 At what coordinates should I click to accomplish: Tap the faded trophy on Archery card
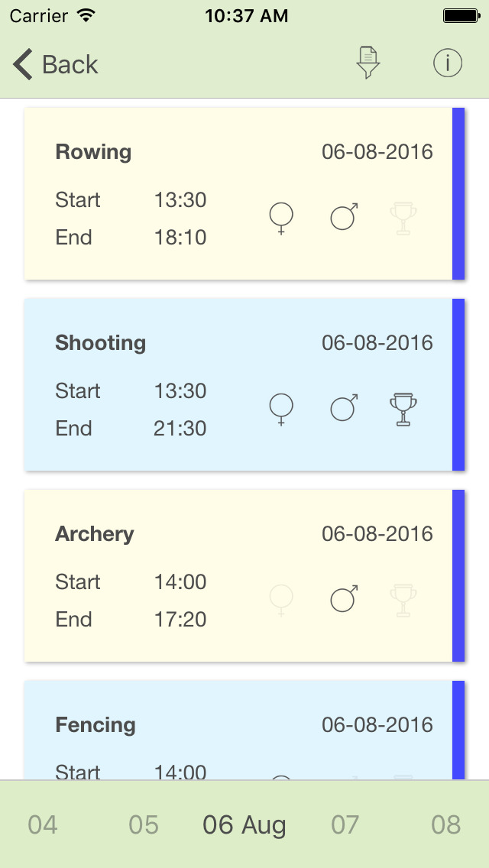point(403,600)
